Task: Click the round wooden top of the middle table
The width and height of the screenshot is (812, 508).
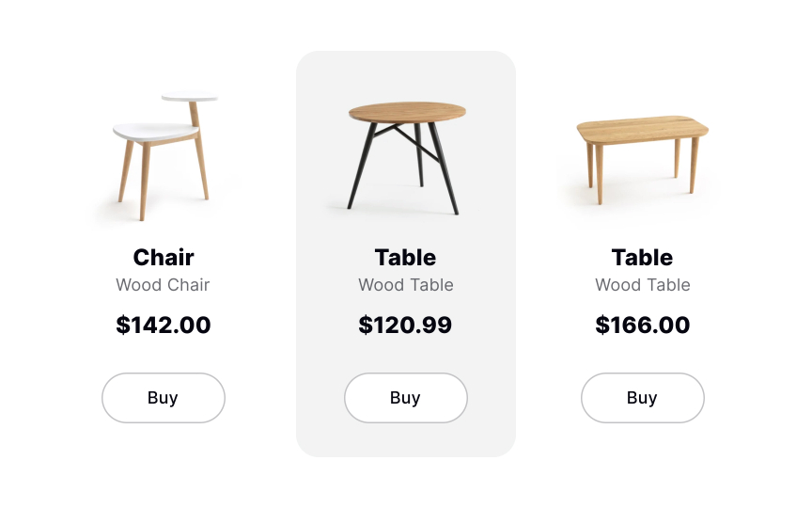Action: pyautogui.click(x=407, y=112)
